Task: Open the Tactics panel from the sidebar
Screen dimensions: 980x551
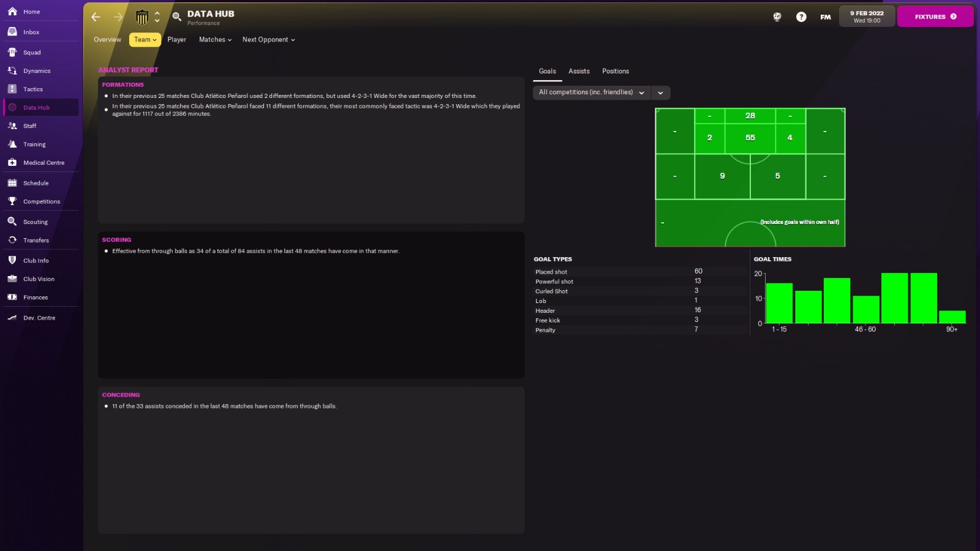Action: point(32,89)
